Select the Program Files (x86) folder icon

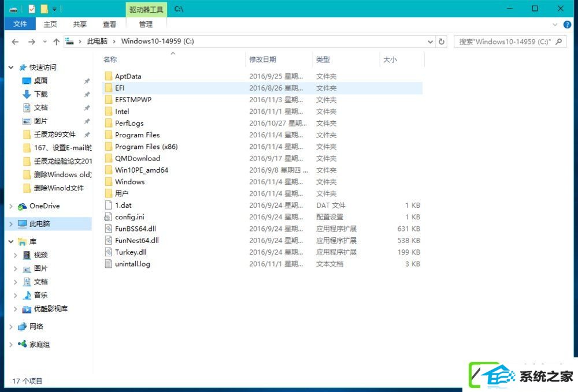click(109, 147)
